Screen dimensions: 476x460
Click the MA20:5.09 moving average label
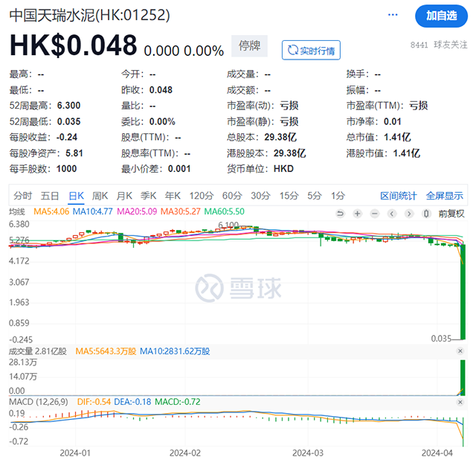pyautogui.click(x=137, y=211)
